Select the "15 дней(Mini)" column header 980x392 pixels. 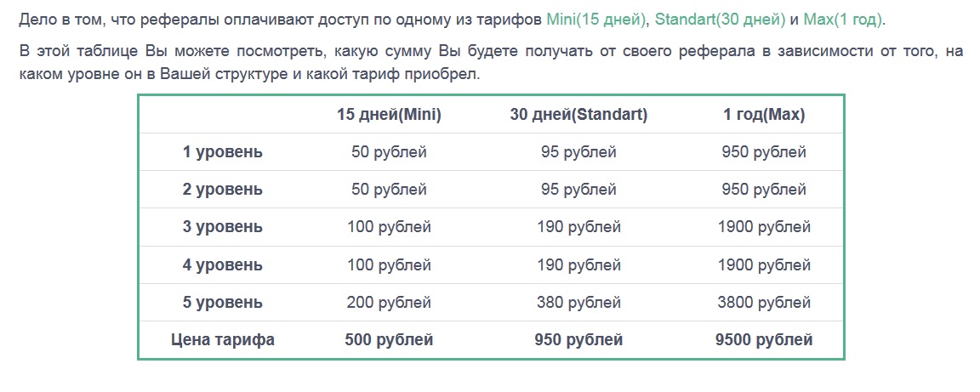click(389, 115)
